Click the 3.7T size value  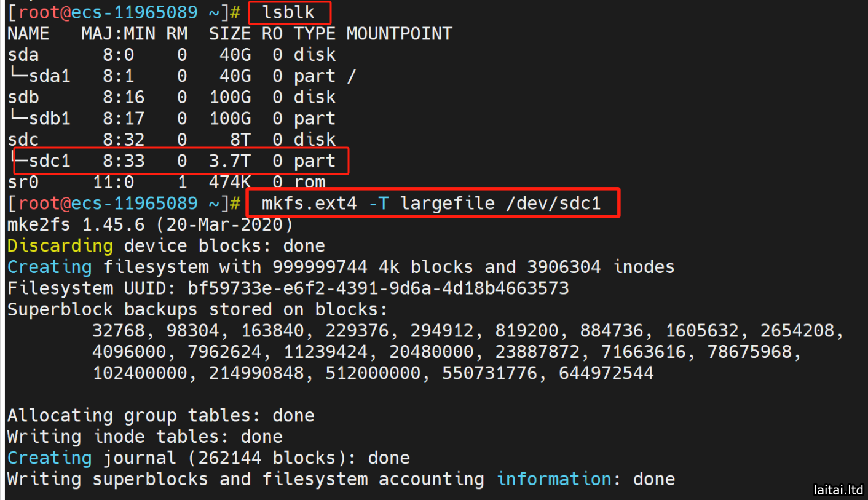pyautogui.click(x=229, y=161)
